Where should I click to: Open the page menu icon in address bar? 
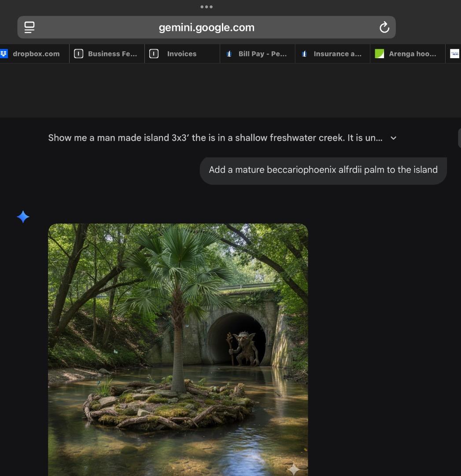[x=30, y=27]
